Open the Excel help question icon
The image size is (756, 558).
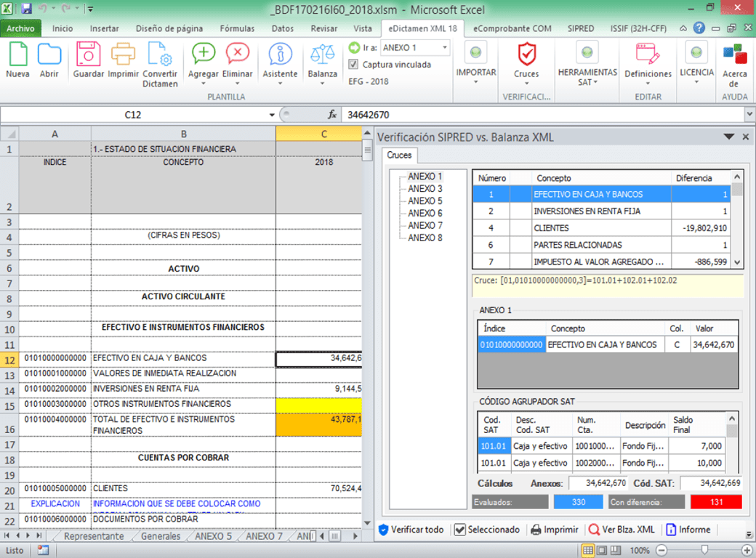pyautogui.click(x=699, y=28)
